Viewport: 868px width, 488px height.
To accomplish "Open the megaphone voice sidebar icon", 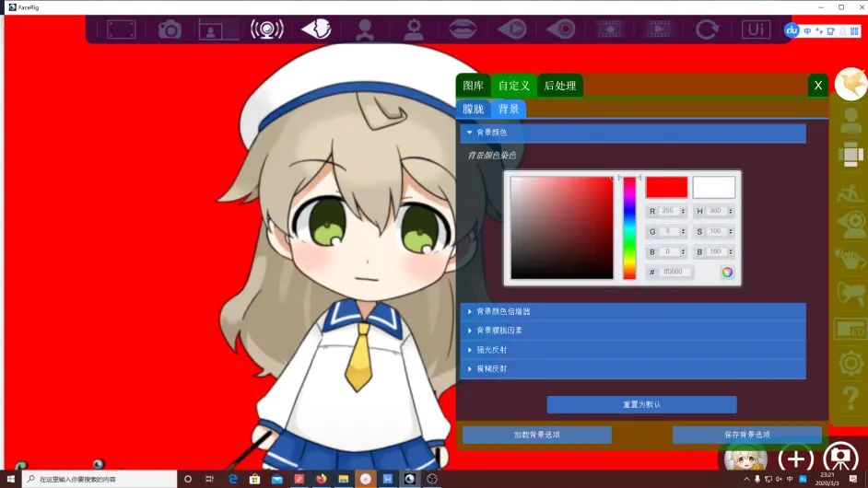I will click(x=850, y=293).
